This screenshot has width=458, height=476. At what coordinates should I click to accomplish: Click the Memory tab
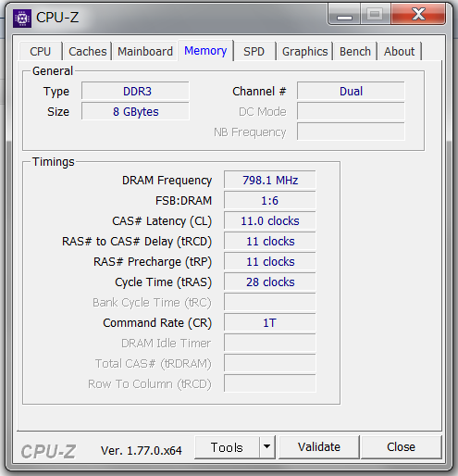pyautogui.click(x=205, y=50)
